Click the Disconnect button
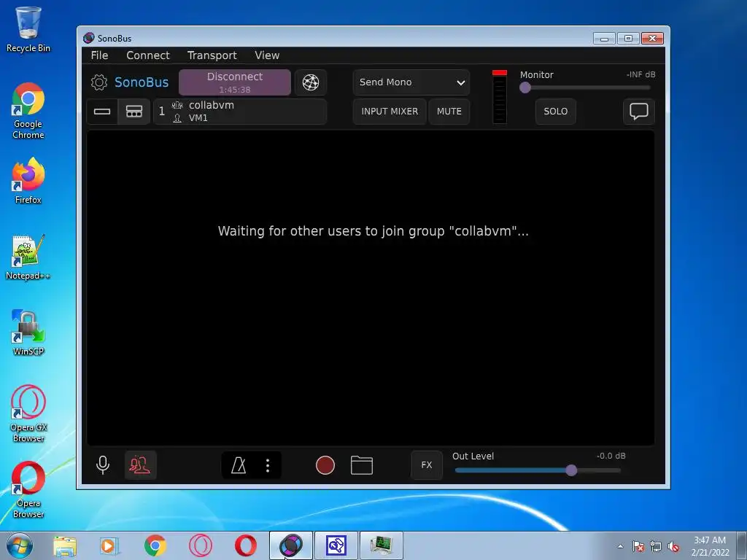747x560 pixels. (x=235, y=82)
